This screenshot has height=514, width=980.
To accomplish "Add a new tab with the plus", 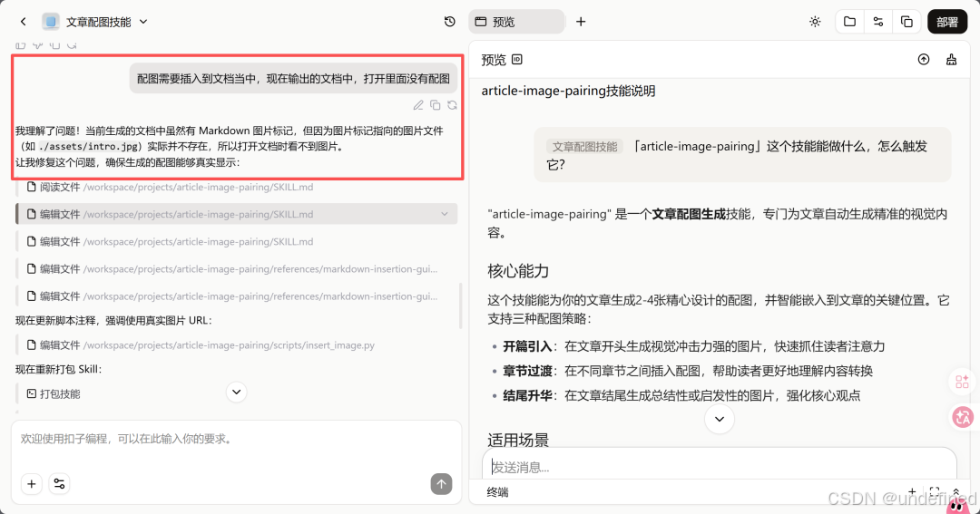I will [581, 22].
